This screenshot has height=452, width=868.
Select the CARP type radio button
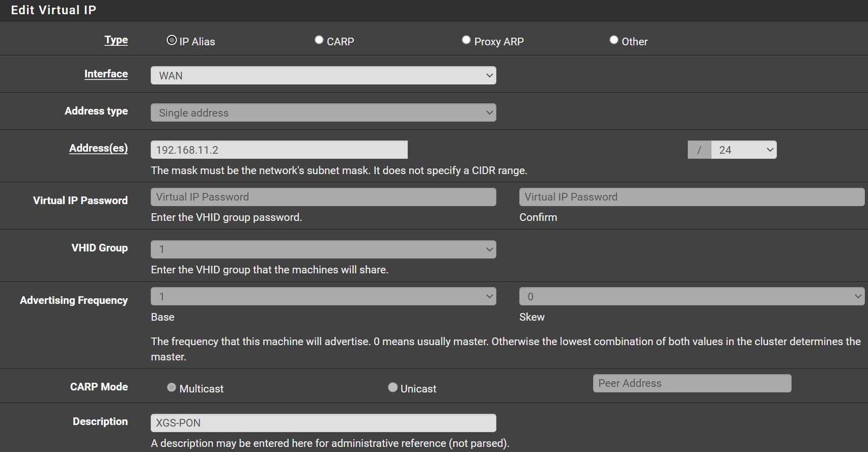point(319,40)
